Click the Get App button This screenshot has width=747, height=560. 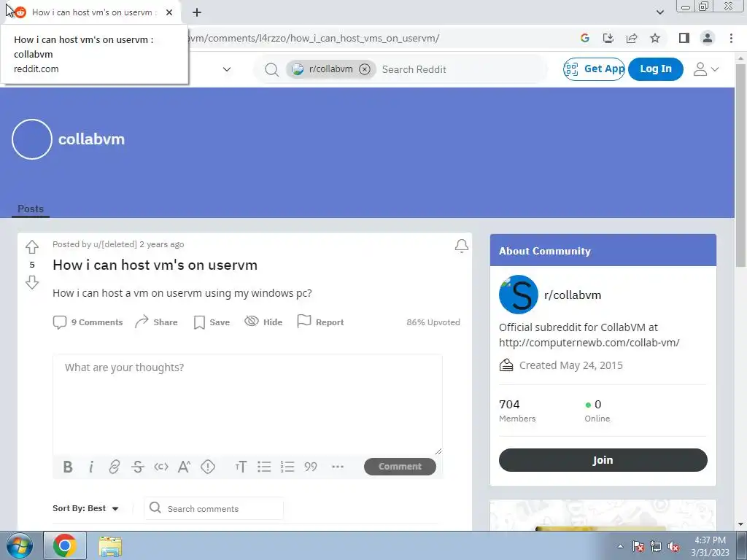pos(594,69)
